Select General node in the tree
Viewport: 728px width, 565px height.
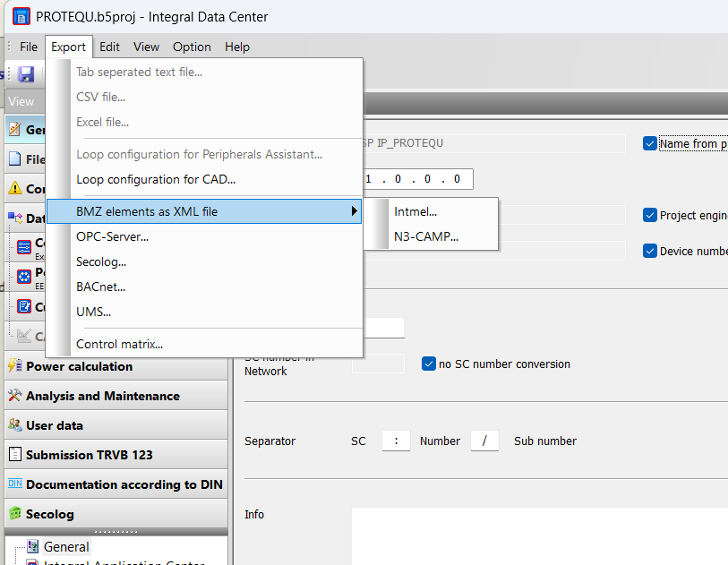(x=66, y=547)
